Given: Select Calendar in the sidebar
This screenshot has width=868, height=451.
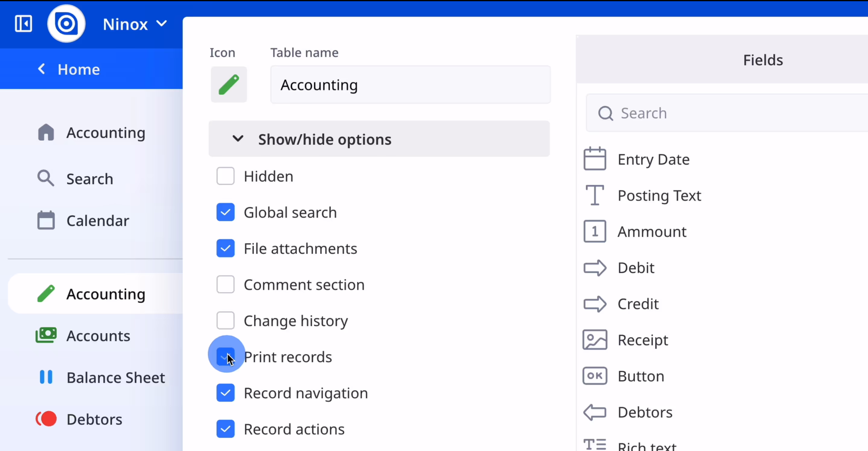Looking at the screenshot, I should tap(98, 221).
